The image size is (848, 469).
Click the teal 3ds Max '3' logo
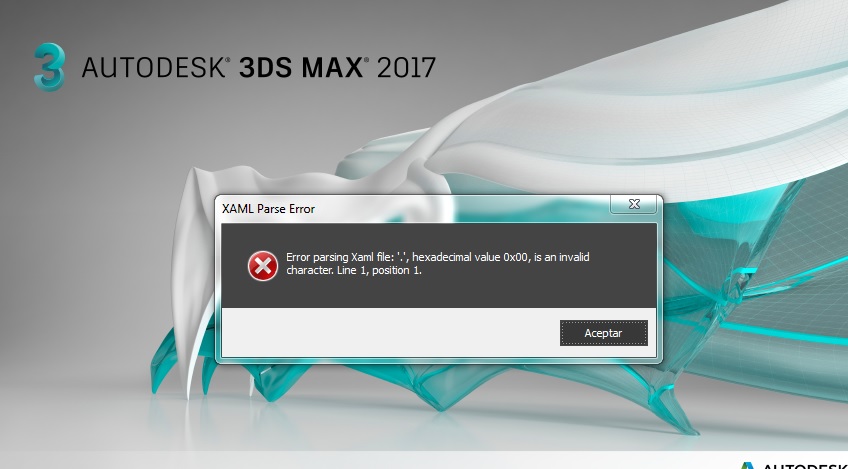point(49,67)
